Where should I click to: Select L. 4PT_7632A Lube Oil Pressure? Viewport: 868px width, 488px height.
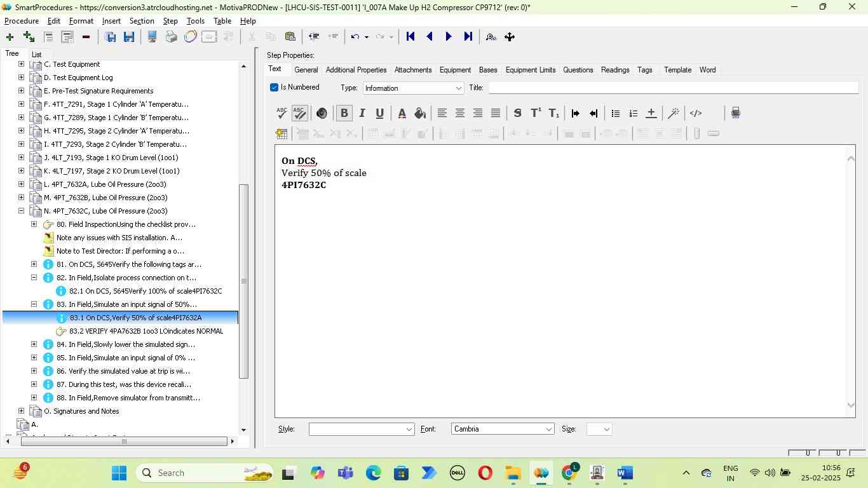(x=105, y=184)
